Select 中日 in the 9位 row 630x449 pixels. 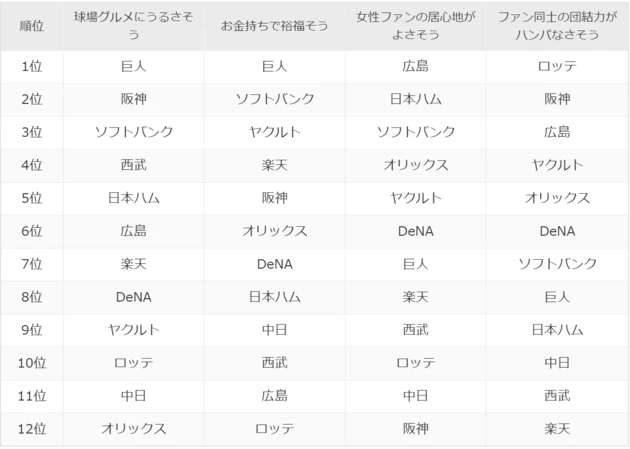pos(274,330)
